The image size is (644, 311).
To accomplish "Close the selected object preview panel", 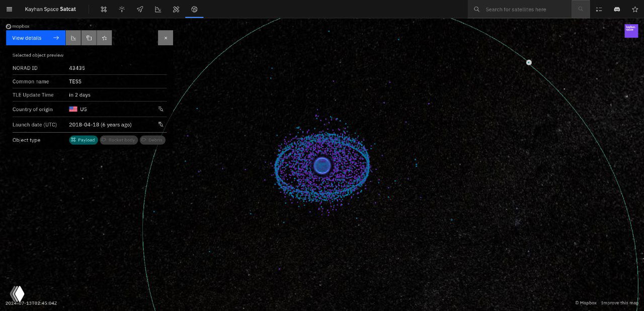I will click(166, 38).
